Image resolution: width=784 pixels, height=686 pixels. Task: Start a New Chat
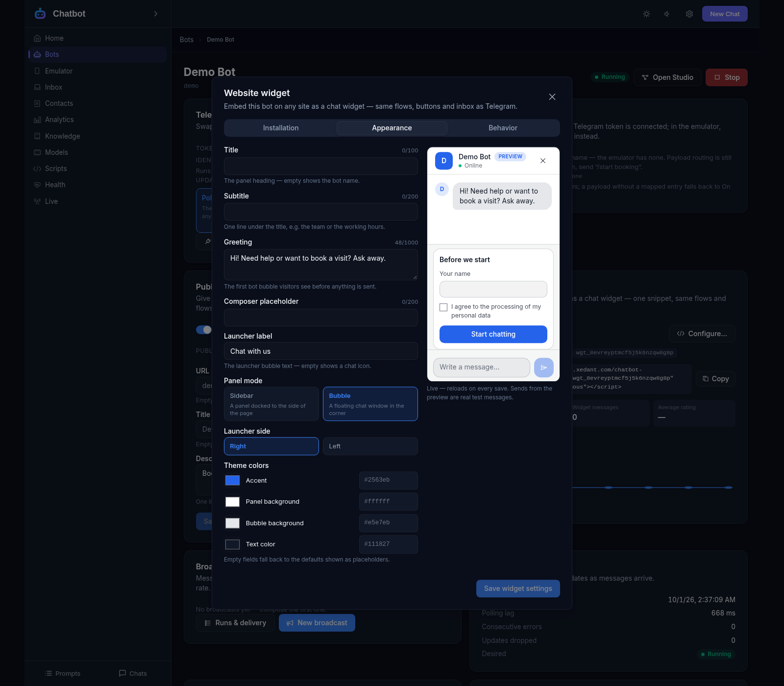[725, 14]
